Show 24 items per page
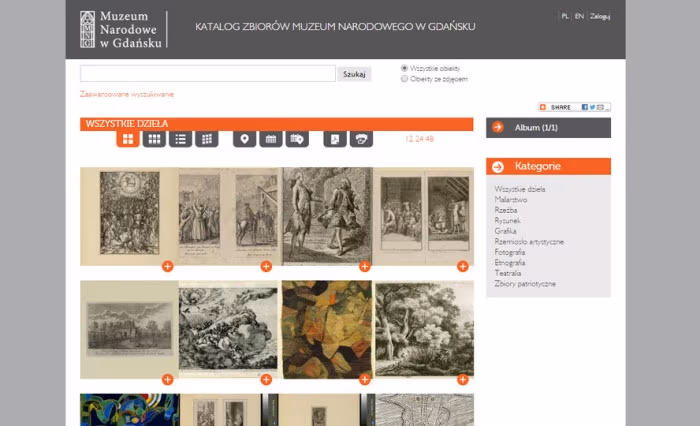This screenshot has height=426, width=700. pyautogui.click(x=419, y=139)
